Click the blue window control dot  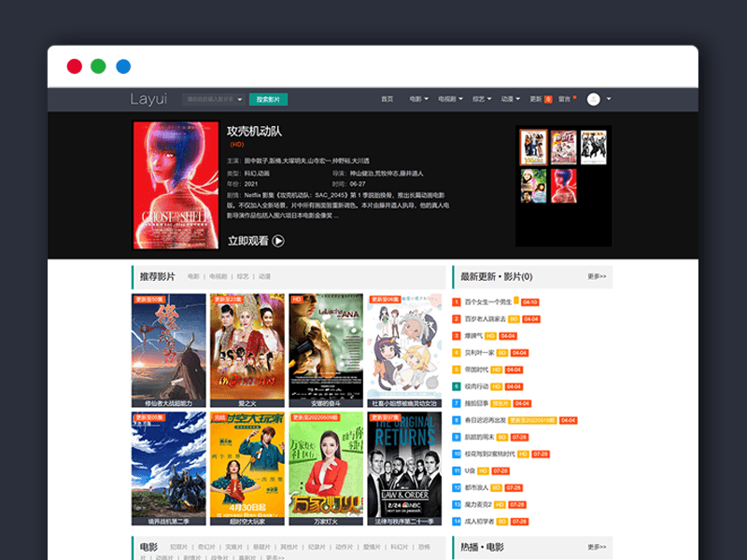coord(123,66)
